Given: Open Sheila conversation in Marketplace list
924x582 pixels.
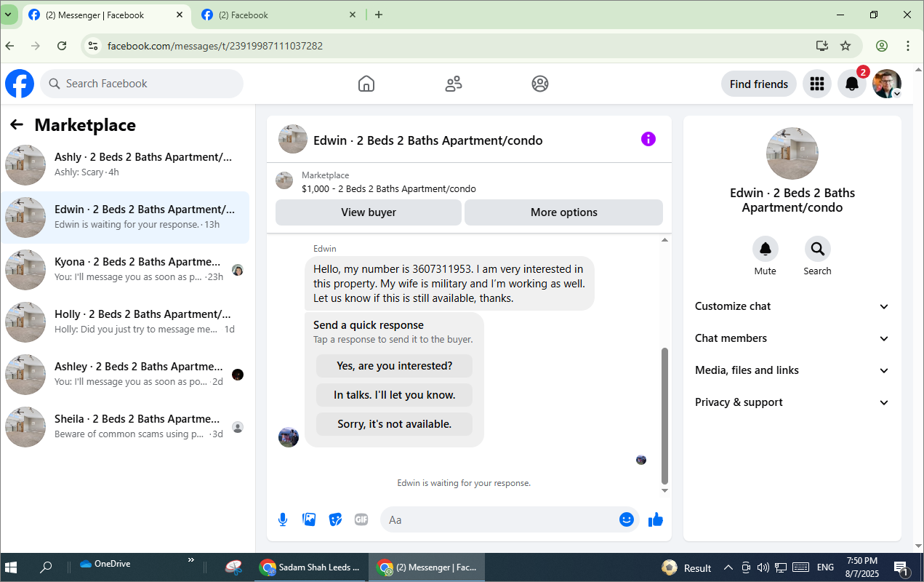Looking at the screenshot, I should pos(125,426).
